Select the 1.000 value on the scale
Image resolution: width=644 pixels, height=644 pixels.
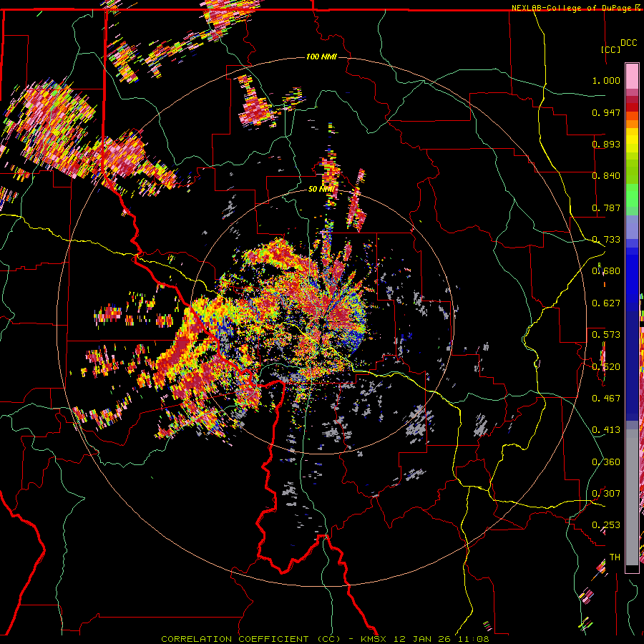[606, 80]
